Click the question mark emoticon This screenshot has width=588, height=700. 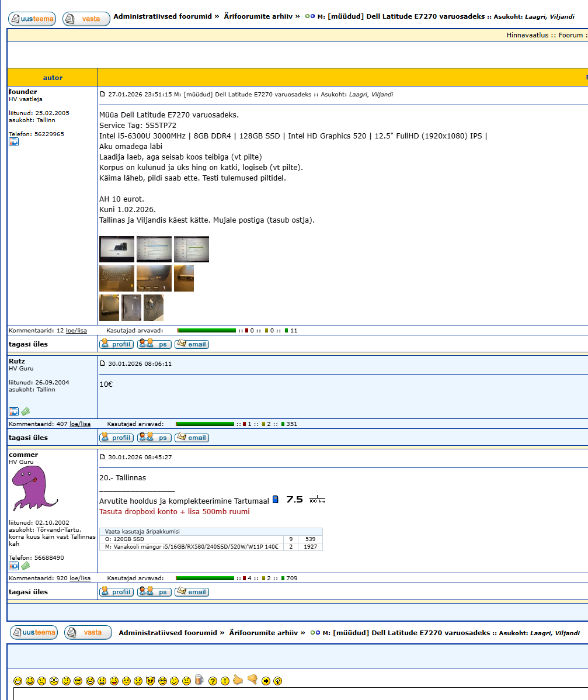213,681
